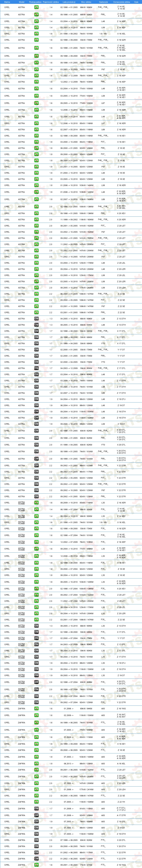The width and height of the screenshot is (142, 868).
Task: Click ON icon in Astra Z 13 DTH L08 row
Action: [36, 319]
